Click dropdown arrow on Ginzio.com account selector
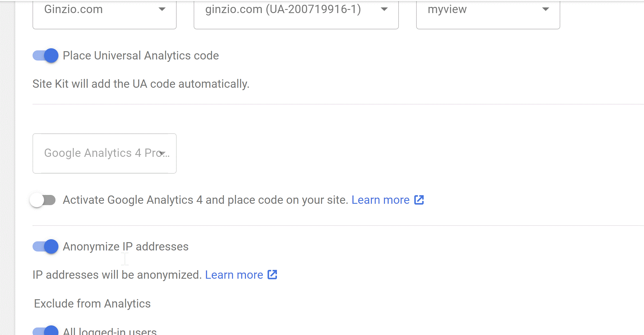 click(162, 10)
